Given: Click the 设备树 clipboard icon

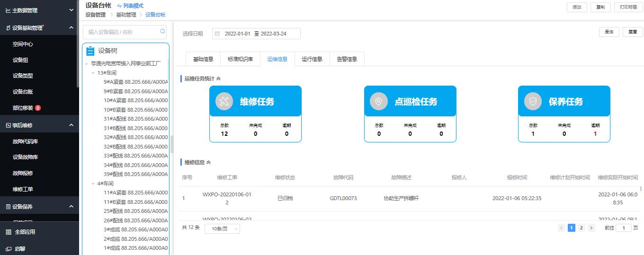Looking at the screenshot, I should (90, 51).
